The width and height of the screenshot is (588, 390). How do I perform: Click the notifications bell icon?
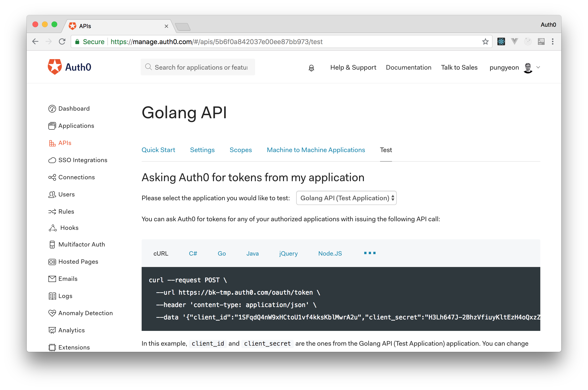click(x=311, y=68)
